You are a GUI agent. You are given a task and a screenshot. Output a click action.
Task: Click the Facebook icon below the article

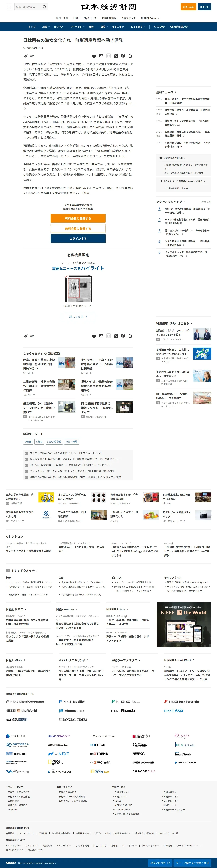pos(123,336)
